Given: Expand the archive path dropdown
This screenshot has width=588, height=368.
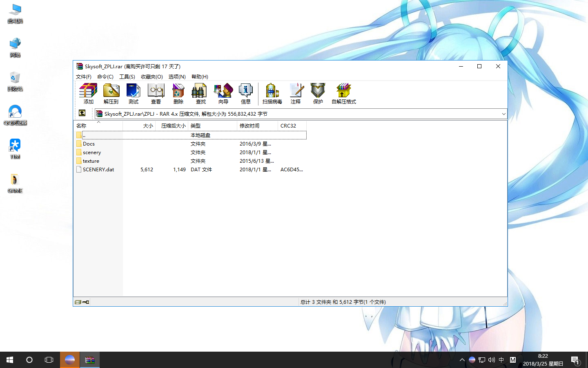Looking at the screenshot, I should (x=503, y=114).
